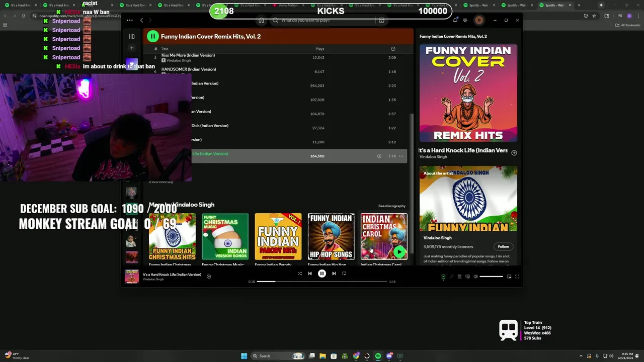This screenshot has width=644, height=362.
Task: Open Friend Activity icon in Spotify header
Action: click(x=465, y=20)
